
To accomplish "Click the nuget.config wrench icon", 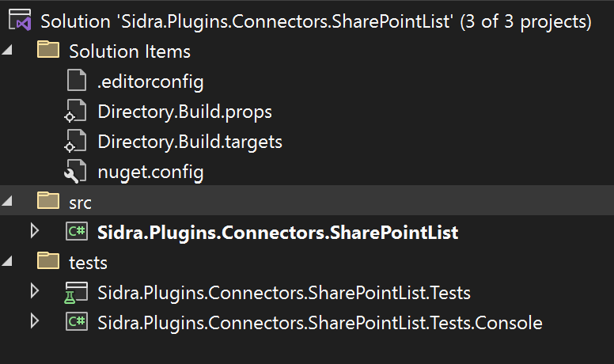I will [76, 172].
